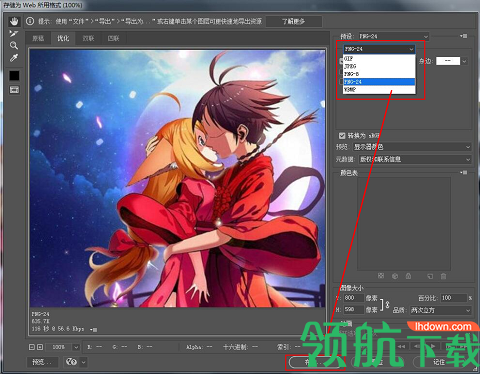Choose highlighted PNG-24 from format list
Viewport: 480px width, 374px height.
point(379,82)
